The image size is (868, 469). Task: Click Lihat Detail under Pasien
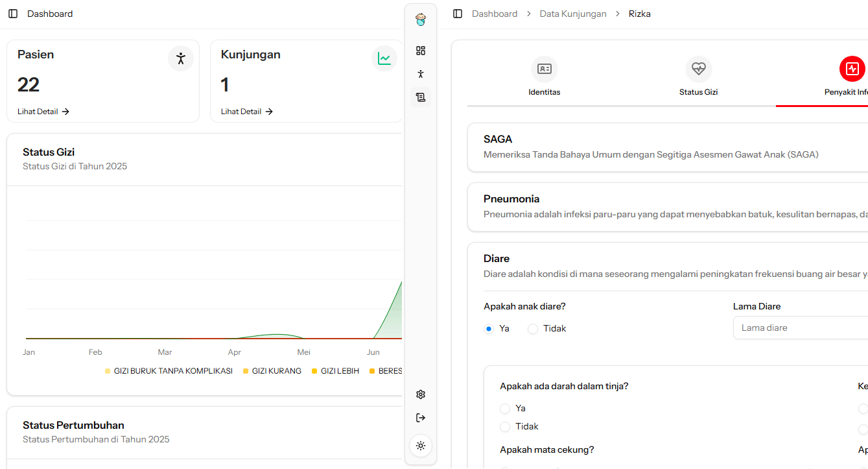click(x=43, y=112)
